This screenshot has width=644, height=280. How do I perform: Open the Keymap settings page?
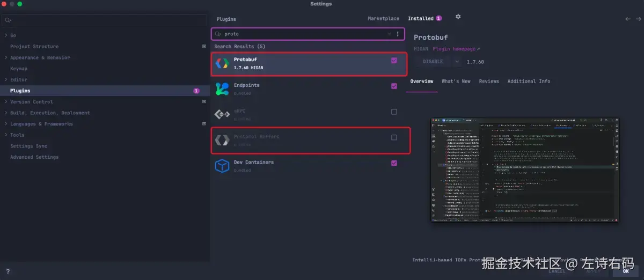19,69
